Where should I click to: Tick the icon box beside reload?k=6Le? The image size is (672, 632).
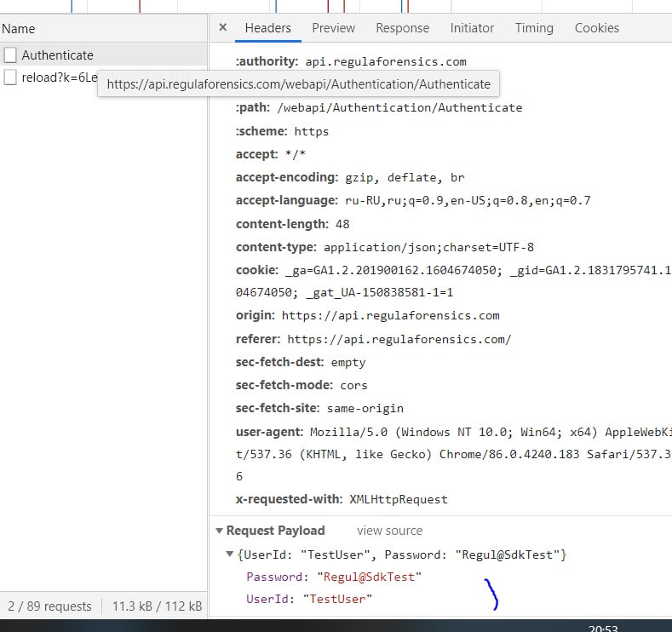[10, 78]
